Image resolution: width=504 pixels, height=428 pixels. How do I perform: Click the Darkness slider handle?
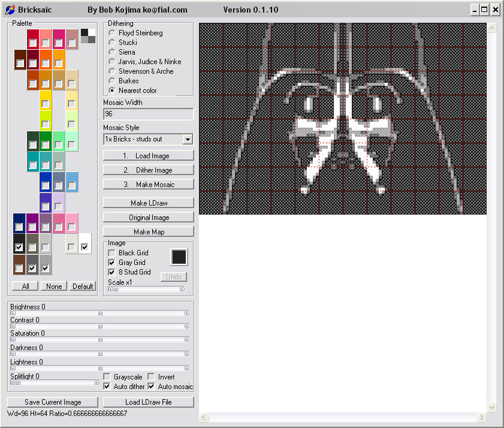click(x=100, y=354)
